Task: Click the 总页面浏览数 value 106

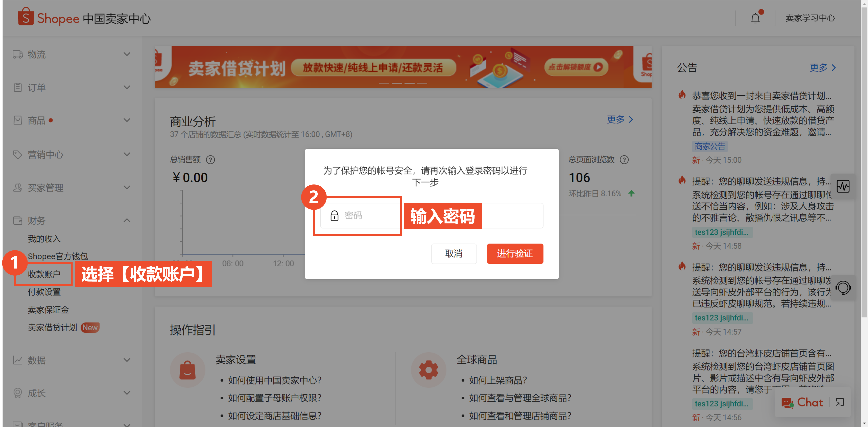Action: (579, 178)
